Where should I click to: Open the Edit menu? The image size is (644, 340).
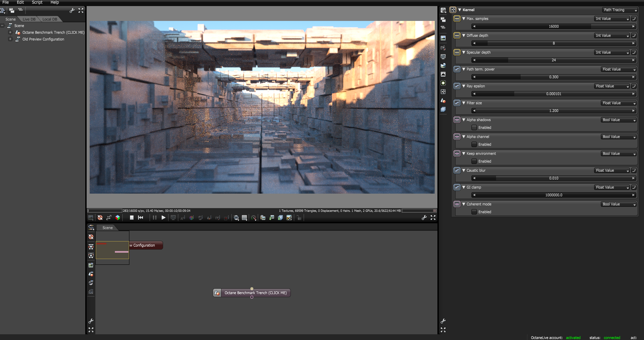pyautogui.click(x=20, y=2)
